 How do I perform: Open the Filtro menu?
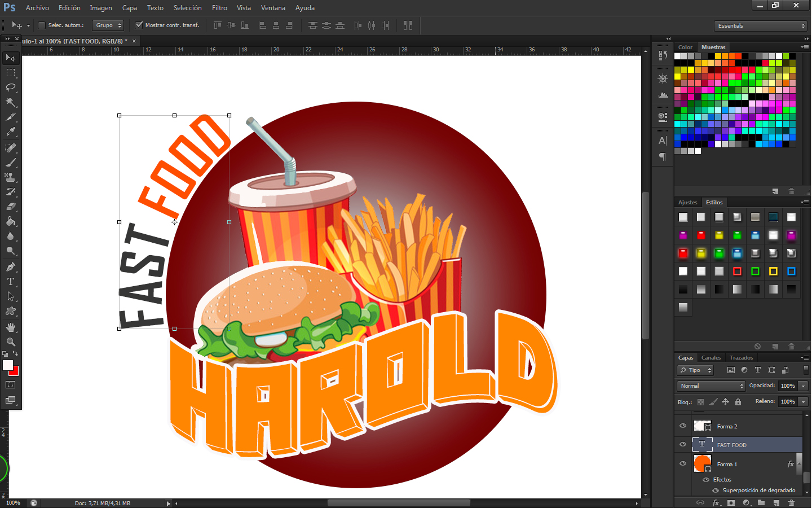(219, 8)
